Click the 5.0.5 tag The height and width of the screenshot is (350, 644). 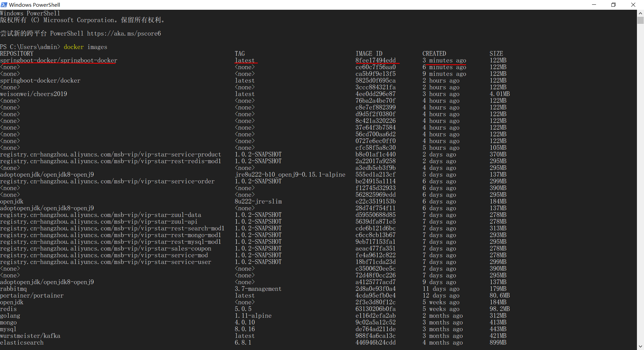(243, 309)
